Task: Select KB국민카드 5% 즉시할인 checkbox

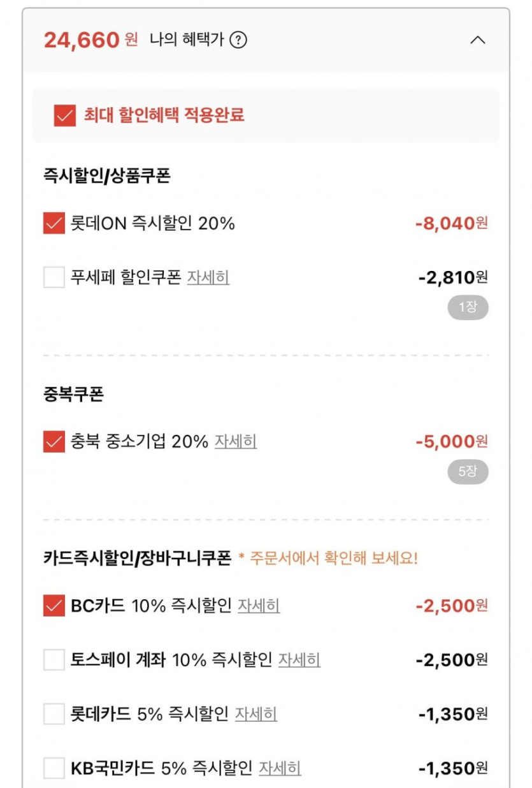Action: point(54,768)
